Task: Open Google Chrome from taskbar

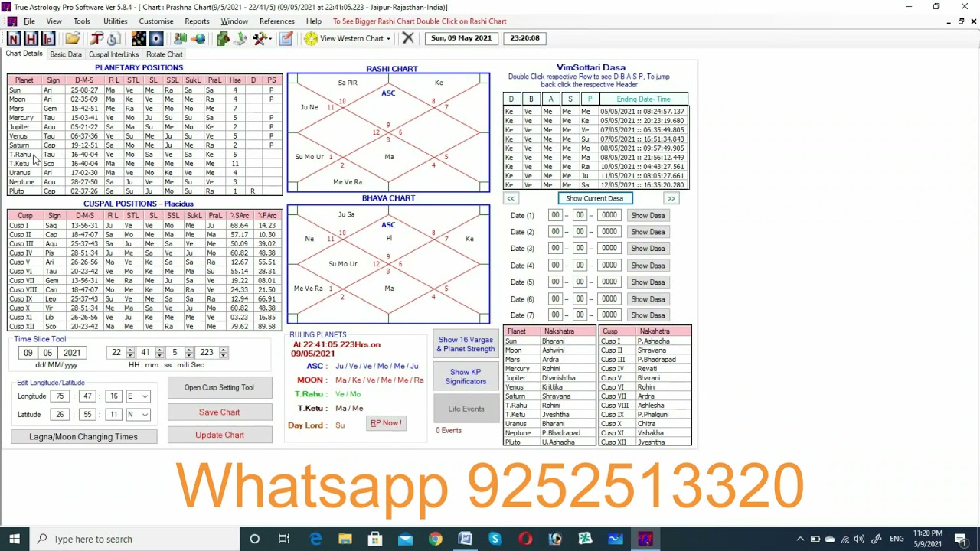Action: click(x=435, y=539)
